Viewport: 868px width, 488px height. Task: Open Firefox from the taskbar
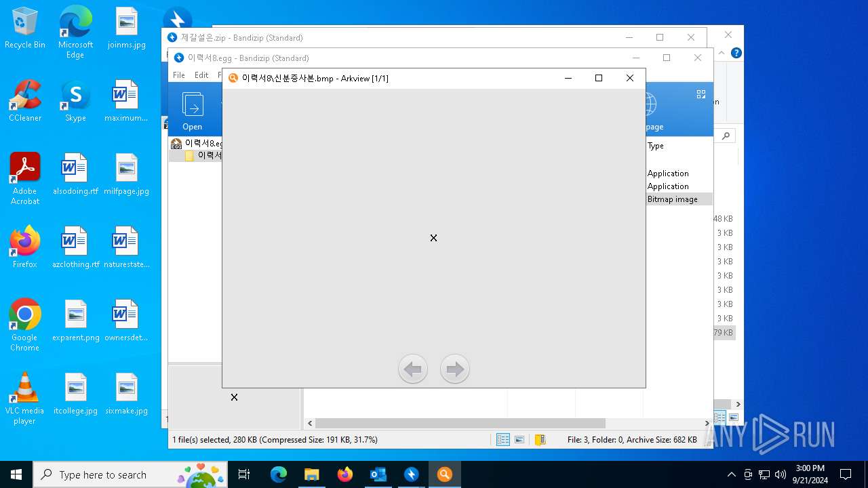tap(345, 474)
